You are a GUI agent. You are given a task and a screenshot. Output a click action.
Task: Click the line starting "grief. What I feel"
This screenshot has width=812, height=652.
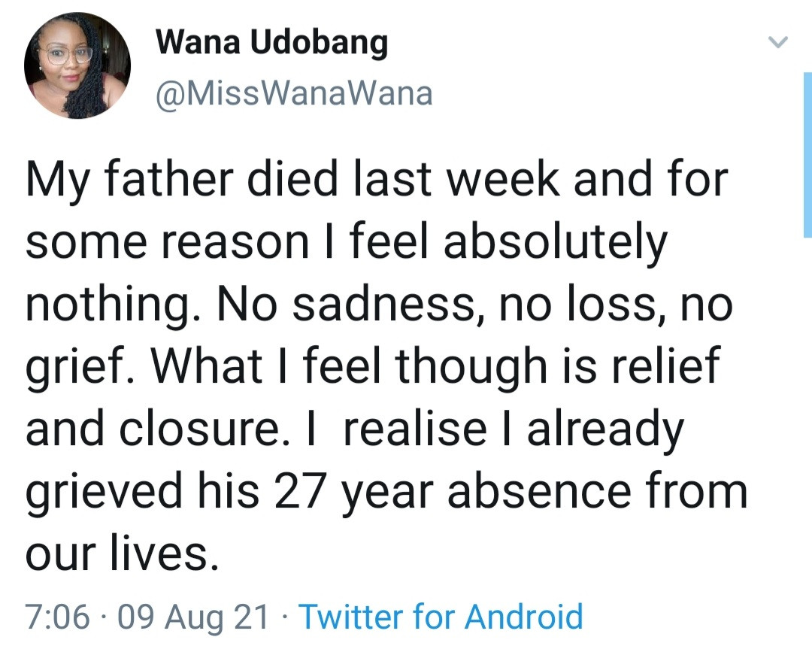click(373, 368)
